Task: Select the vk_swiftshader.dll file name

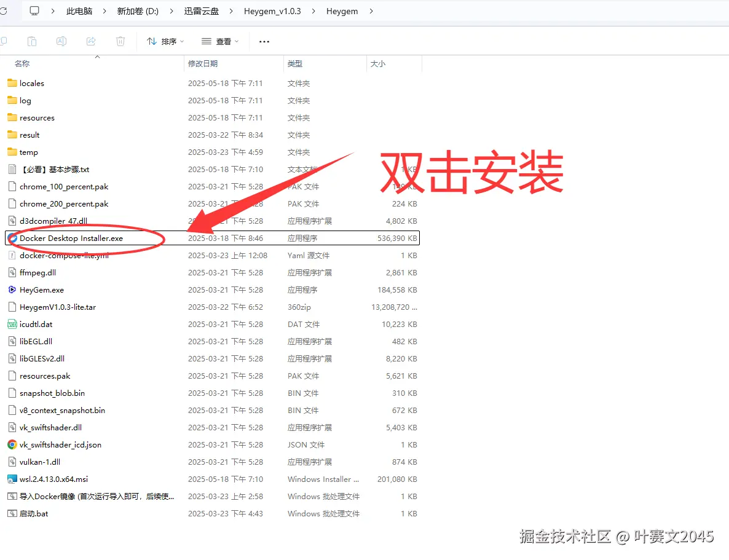Action: click(x=50, y=427)
